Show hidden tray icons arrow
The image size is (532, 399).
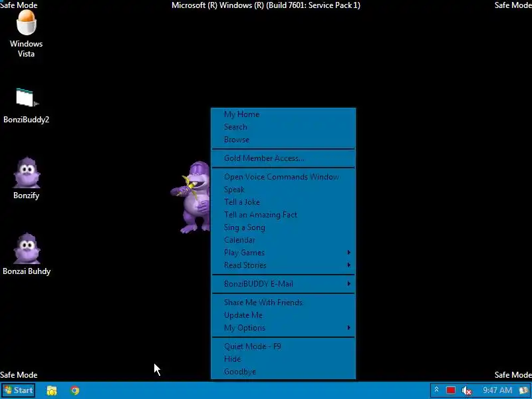(437, 390)
